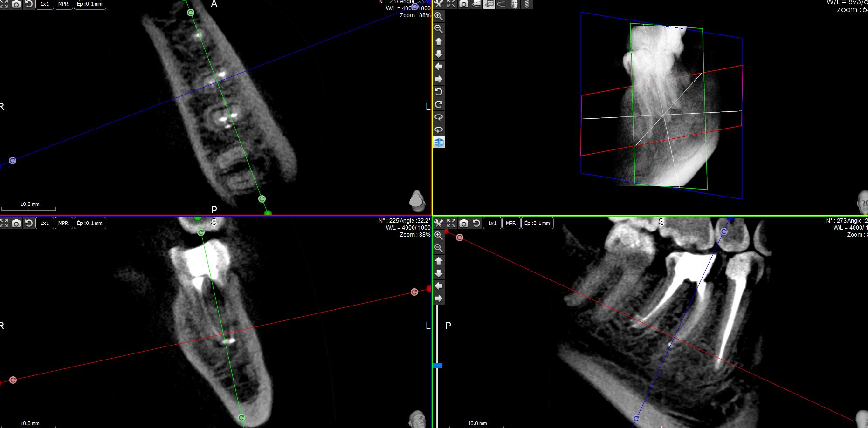This screenshot has width=868, height=428.
Task: Click MPR button in the axial view
Action: (x=63, y=4)
